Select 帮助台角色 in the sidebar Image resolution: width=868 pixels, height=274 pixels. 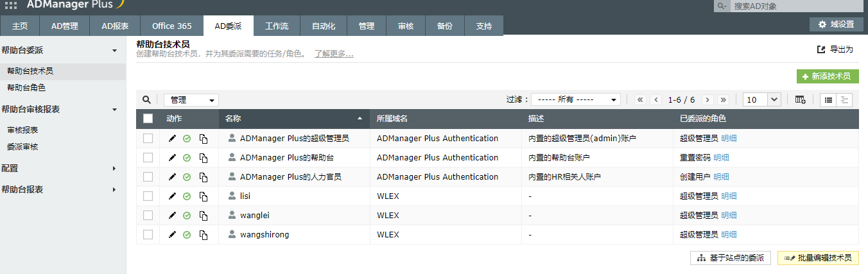tap(26, 87)
